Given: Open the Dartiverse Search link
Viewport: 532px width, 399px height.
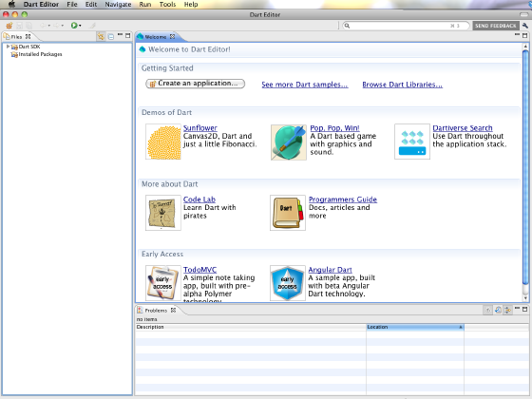Looking at the screenshot, I should (463, 128).
